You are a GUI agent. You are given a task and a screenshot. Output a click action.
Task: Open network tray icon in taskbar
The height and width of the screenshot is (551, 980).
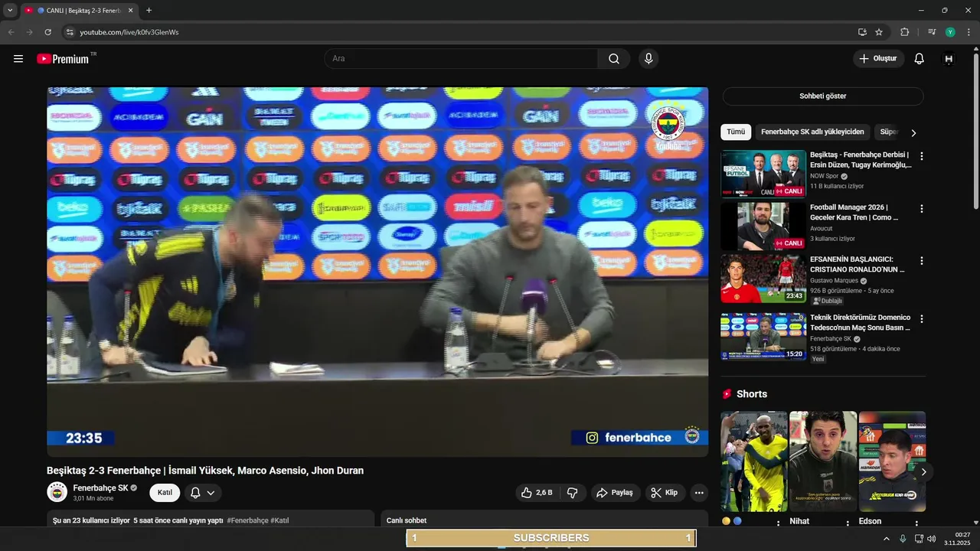[x=919, y=539]
